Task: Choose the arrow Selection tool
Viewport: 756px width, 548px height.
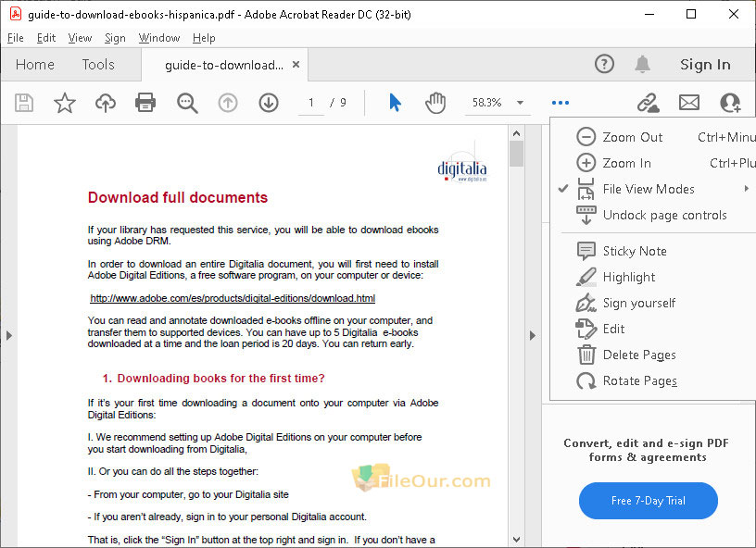Action: [x=396, y=103]
